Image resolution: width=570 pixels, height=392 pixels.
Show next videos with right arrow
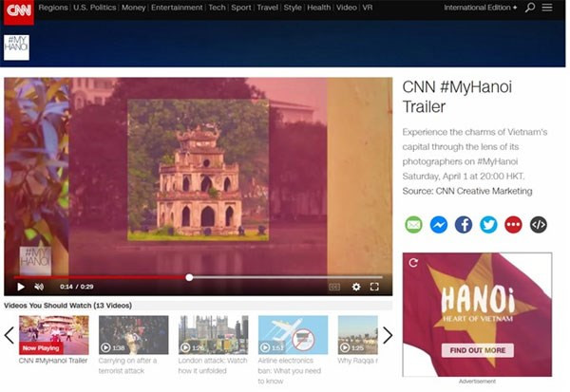[x=387, y=335]
